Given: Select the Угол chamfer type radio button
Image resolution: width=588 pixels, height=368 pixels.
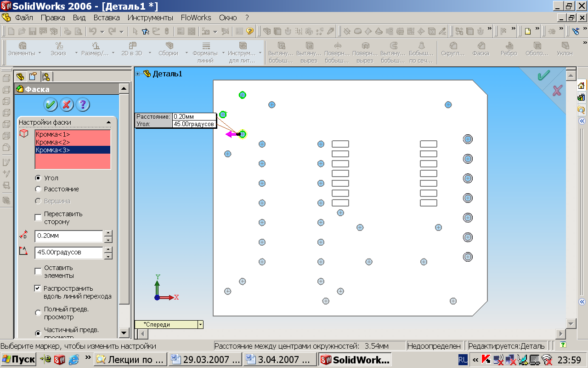Looking at the screenshot, I should pyautogui.click(x=39, y=178).
